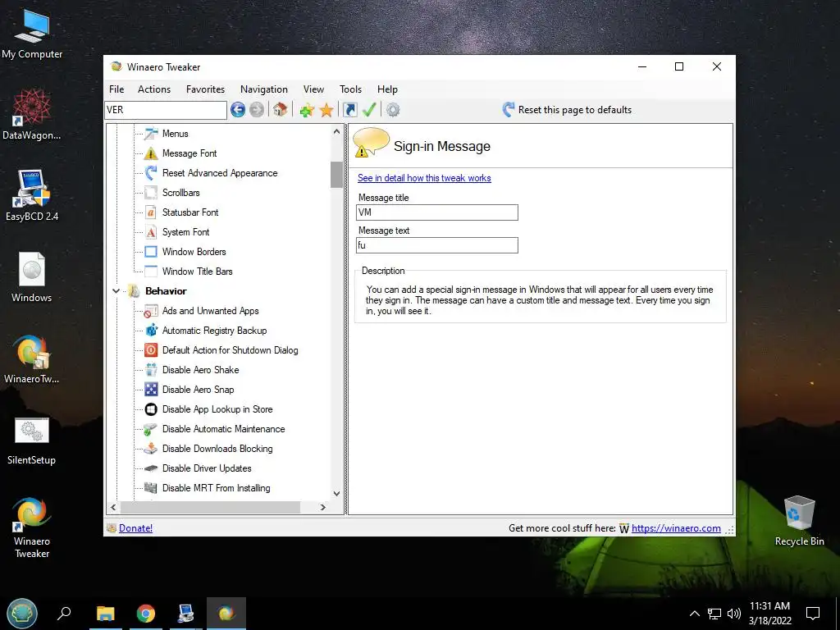Click the Window Title Bars icon
The width and height of the screenshot is (840, 630).
[151, 271]
